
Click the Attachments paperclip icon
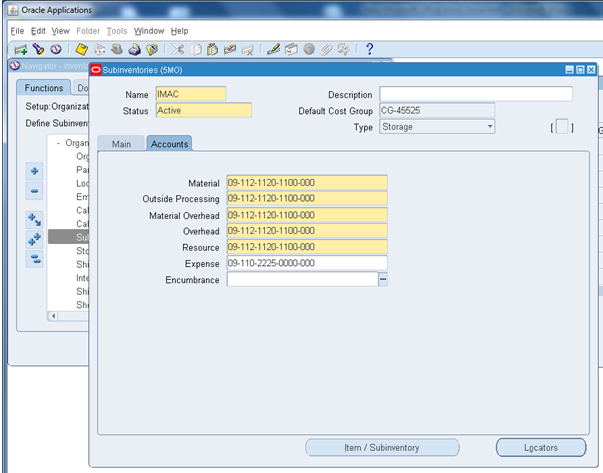[x=326, y=49]
